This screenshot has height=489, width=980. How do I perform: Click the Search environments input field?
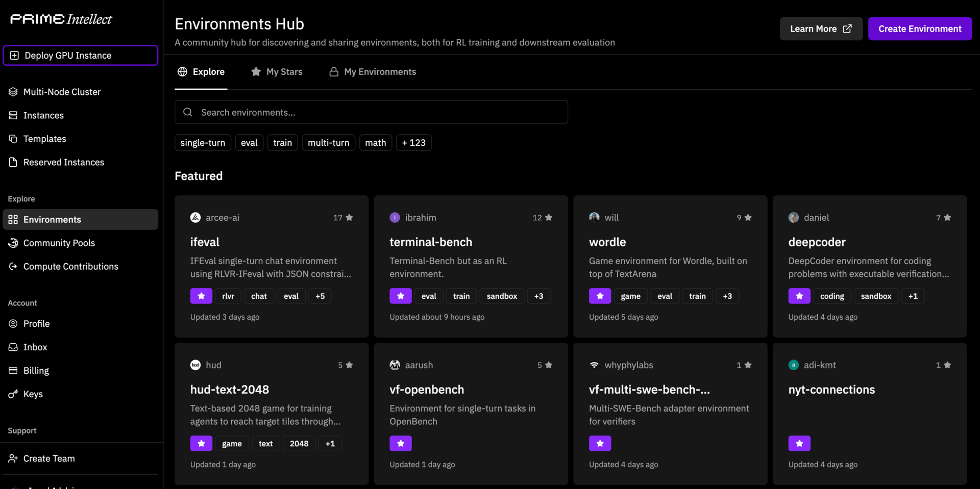(371, 112)
